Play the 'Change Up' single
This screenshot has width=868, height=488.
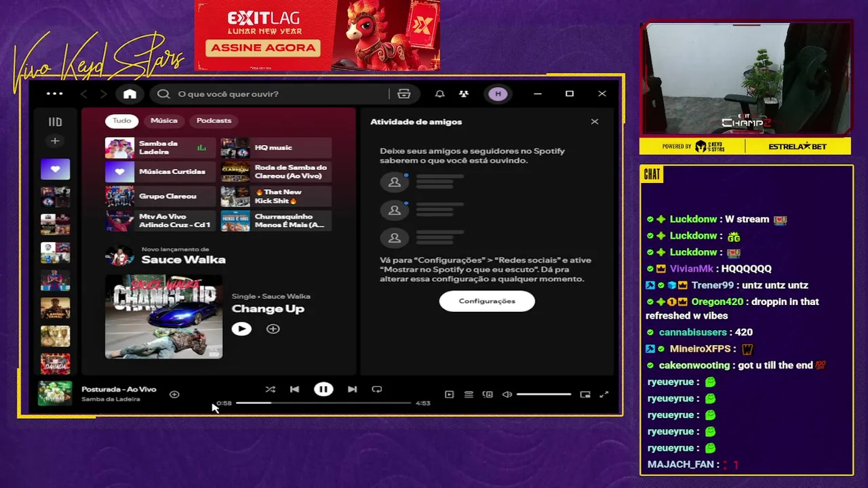tap(241, 329)
